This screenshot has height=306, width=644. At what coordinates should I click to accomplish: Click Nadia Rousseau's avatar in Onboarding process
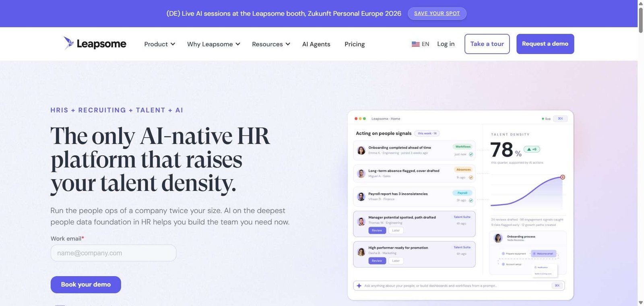(498, 238)
